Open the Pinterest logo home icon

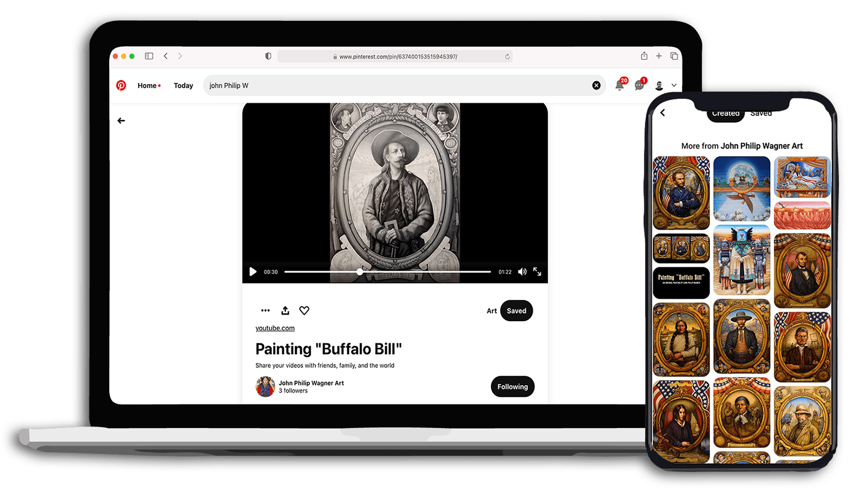[x=121, y=86]
